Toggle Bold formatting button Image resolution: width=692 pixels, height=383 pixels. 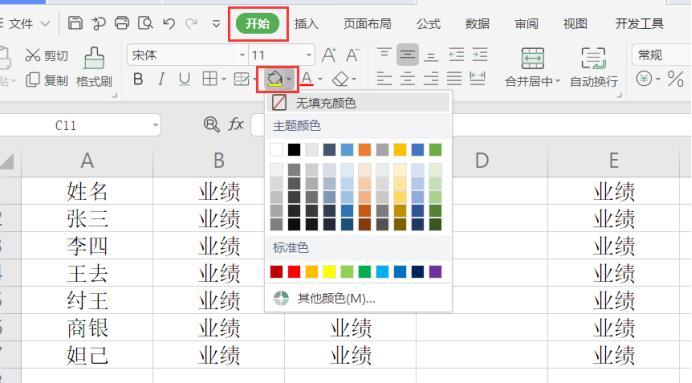pyautogui.click(x=138, y=79)
